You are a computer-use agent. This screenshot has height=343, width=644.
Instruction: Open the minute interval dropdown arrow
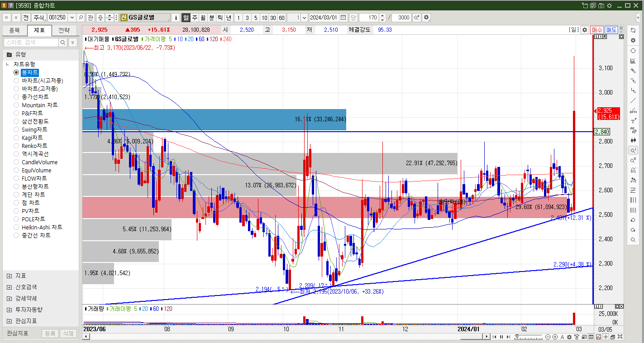tap(304, 18)
